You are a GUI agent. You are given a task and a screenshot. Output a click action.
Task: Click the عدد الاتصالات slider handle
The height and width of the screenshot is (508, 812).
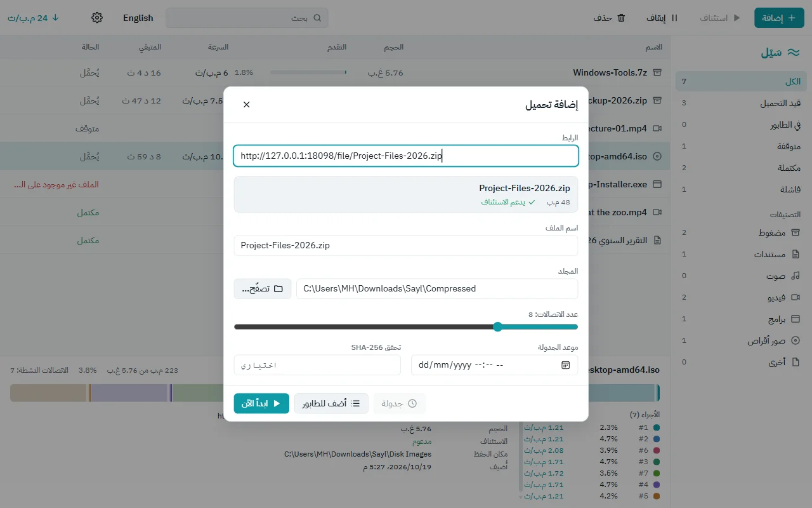coord(498,327)
